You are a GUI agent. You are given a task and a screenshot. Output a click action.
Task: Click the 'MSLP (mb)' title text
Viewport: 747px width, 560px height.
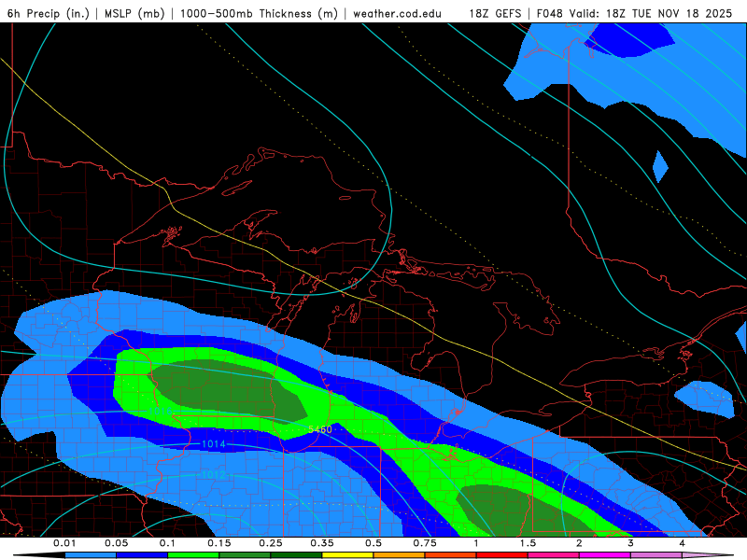pyautogui.click(x=134, y=13)
